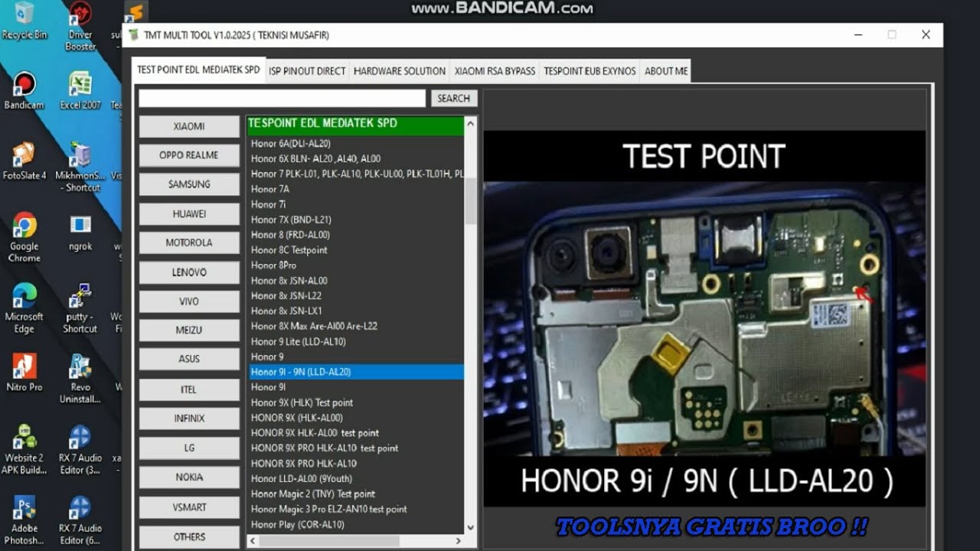
Task: Launch Nitro Pro from the desktop
Action: pos(24,373)
